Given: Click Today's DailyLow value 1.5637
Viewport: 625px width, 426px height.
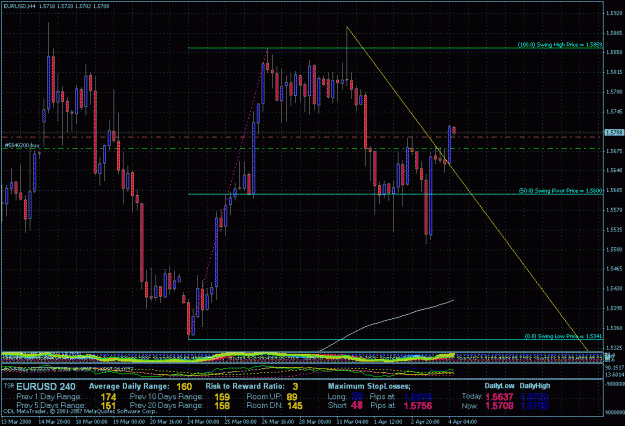Looking at the screenshot, I should (x=499, y=397).
